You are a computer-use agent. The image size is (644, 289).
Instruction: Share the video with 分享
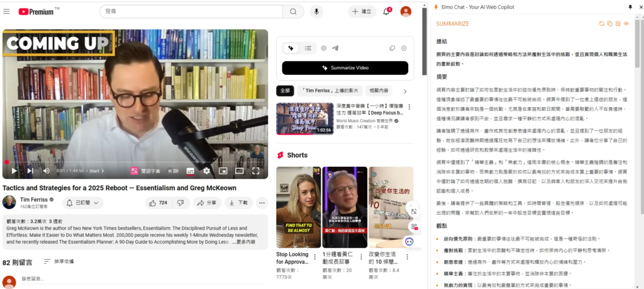point(207,203)
